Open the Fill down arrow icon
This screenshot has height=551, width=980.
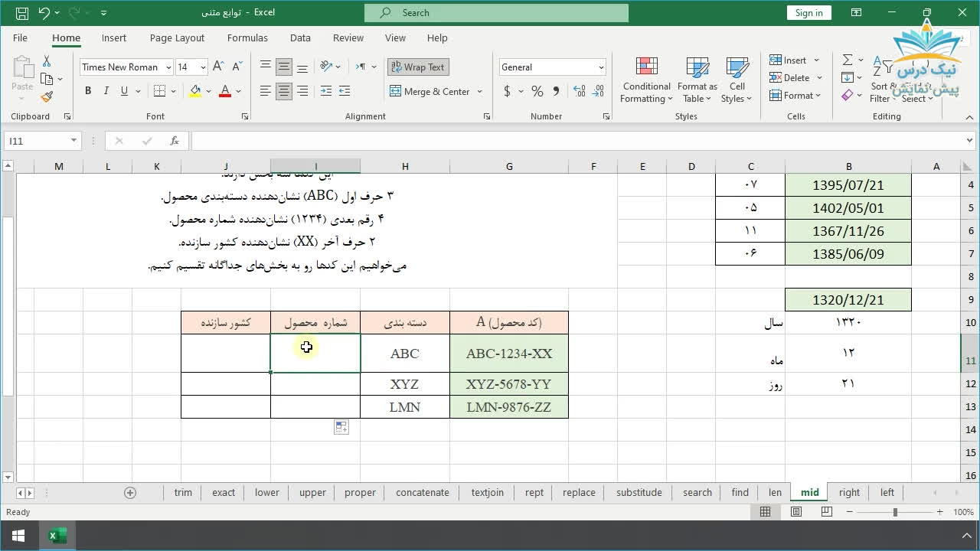(848, 77)
